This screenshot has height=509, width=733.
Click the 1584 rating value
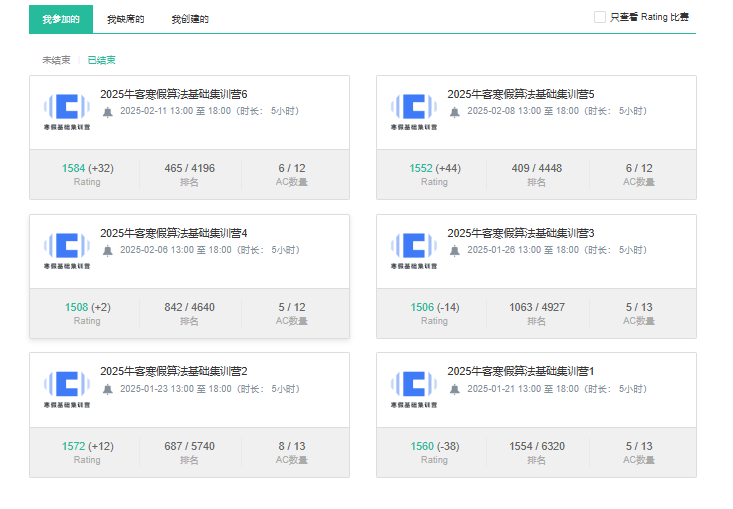74,168
